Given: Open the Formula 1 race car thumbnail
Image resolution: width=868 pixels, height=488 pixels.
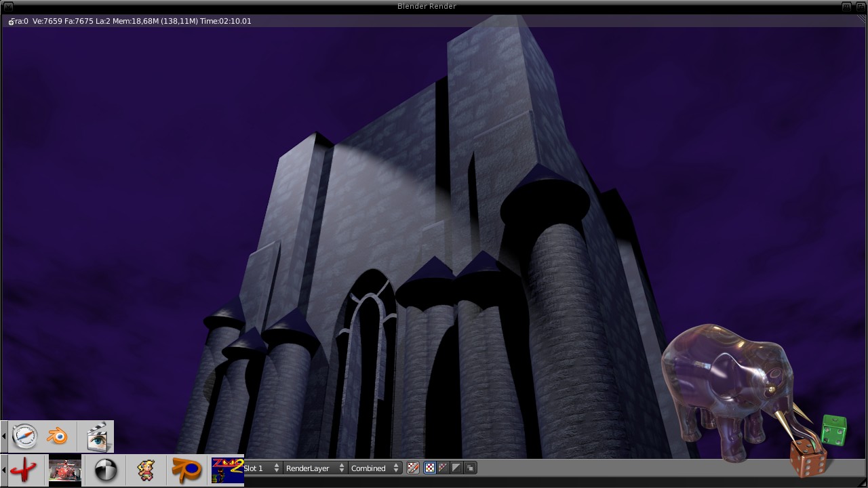Looking at the screenshot, I should point(65,470).
